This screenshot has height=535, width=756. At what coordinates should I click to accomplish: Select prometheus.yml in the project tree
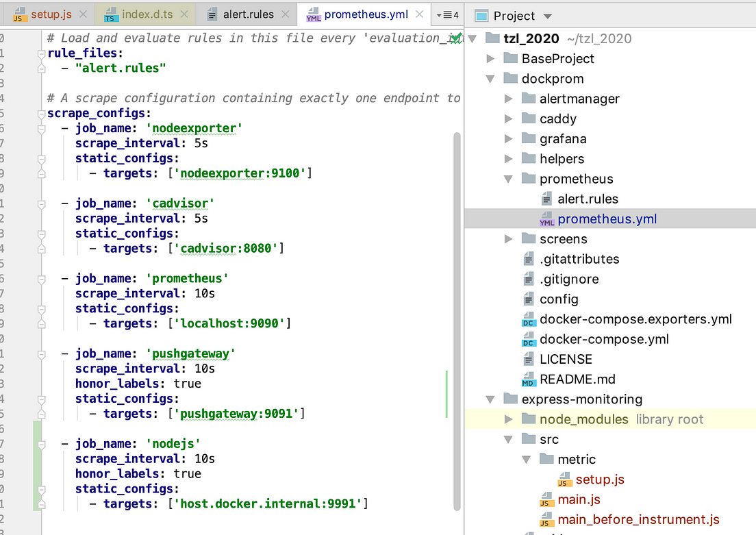pyautogui.click(x=610, y=219)
